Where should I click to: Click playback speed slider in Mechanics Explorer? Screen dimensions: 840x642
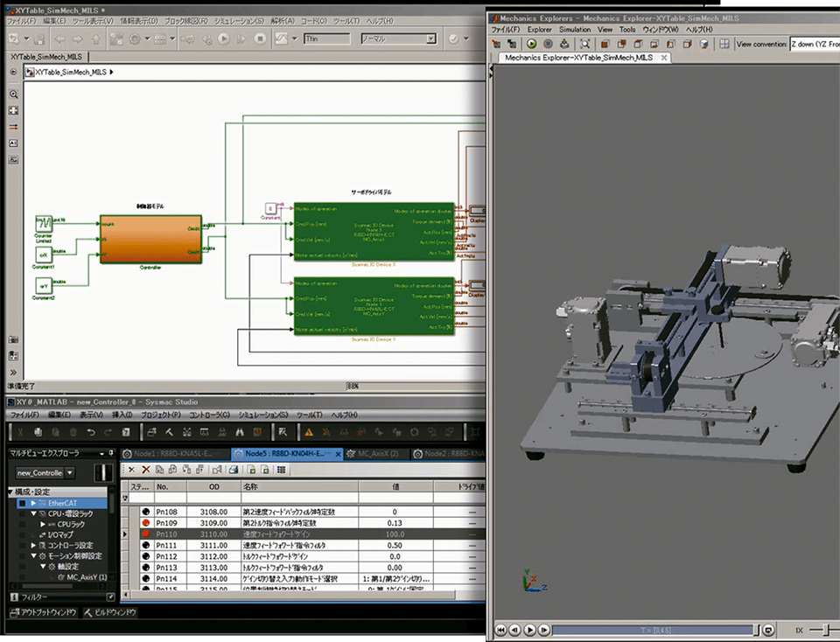pos(823,630)
